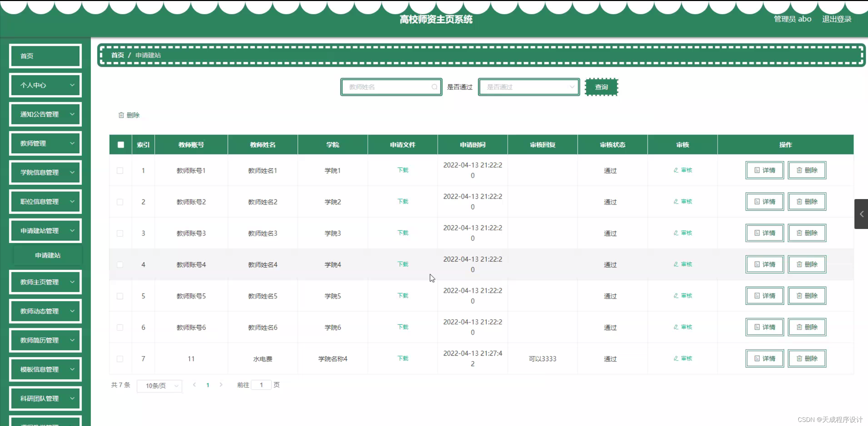Open details (详情) for 教师账号6

point(765,327)
